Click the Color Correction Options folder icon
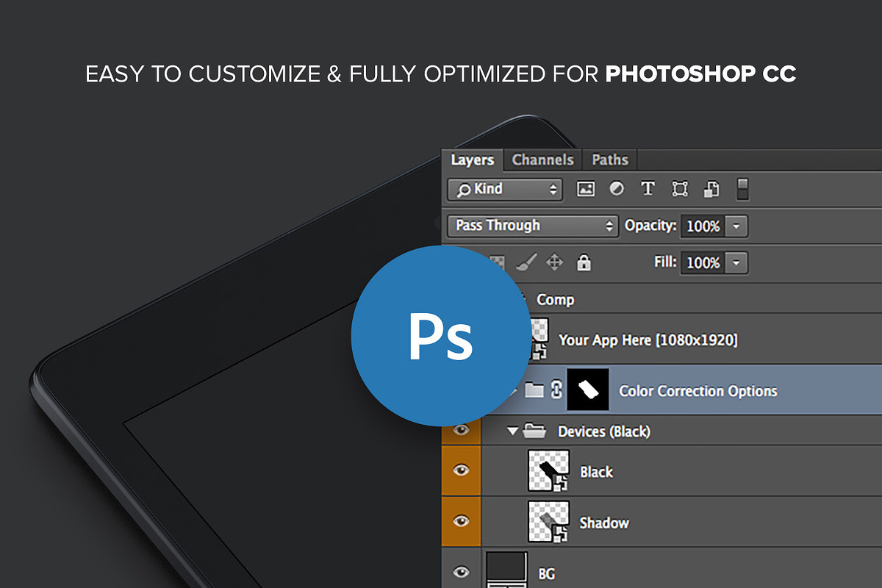Viewport: 882px width, 588px height. (534, 390)
